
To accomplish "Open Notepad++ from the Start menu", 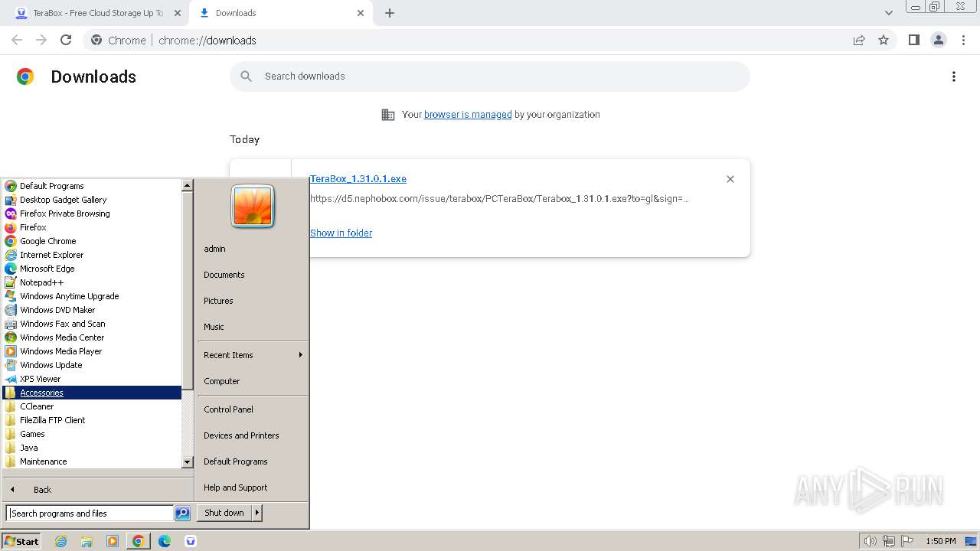I will tap(92, 282).
